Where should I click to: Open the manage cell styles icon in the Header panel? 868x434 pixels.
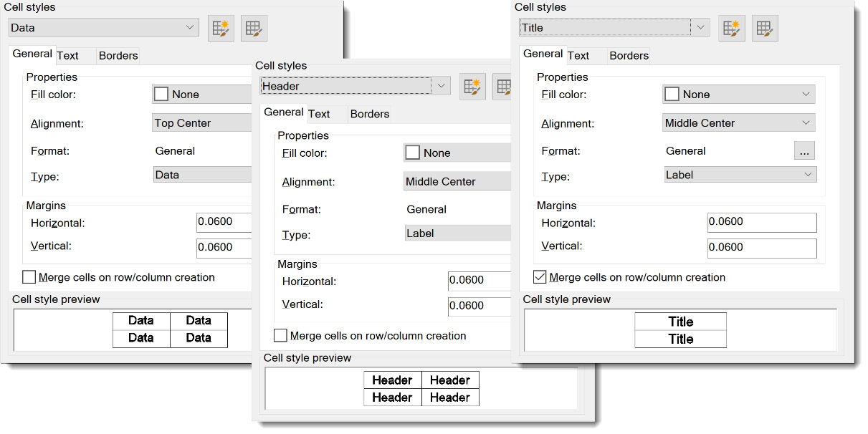502,87
